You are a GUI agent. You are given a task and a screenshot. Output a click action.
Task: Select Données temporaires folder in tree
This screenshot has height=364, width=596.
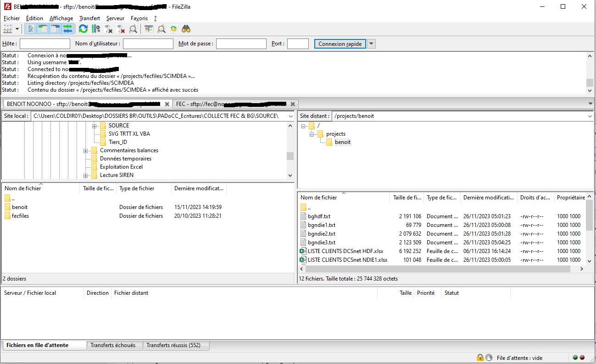(x=125, y=159)
